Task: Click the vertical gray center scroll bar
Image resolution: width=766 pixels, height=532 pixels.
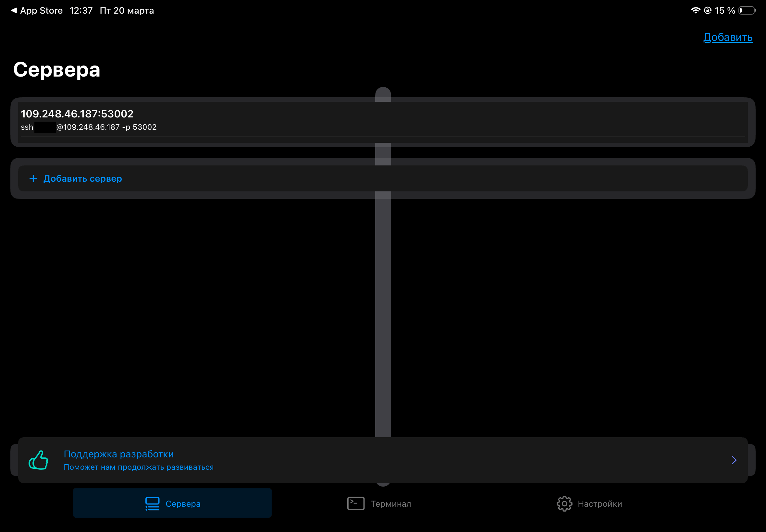Action: 383,300
